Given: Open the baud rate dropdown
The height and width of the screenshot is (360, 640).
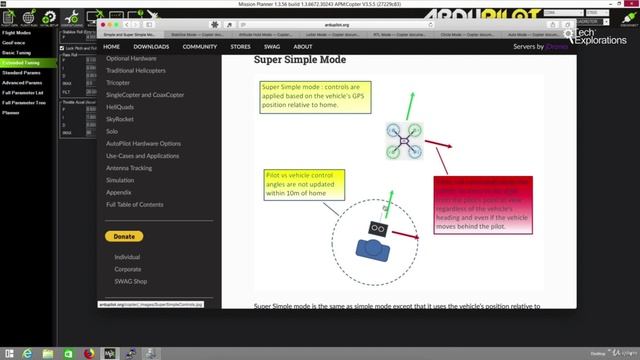Looking at the screenshot, I should coord(597,13).
